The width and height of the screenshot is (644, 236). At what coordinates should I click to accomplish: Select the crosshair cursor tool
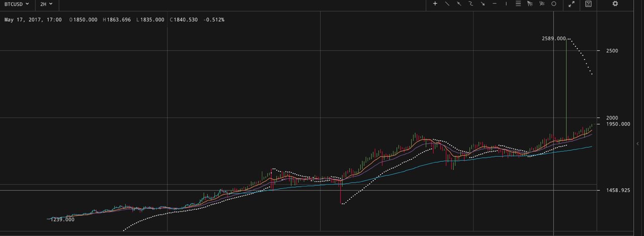pos(435,4)
